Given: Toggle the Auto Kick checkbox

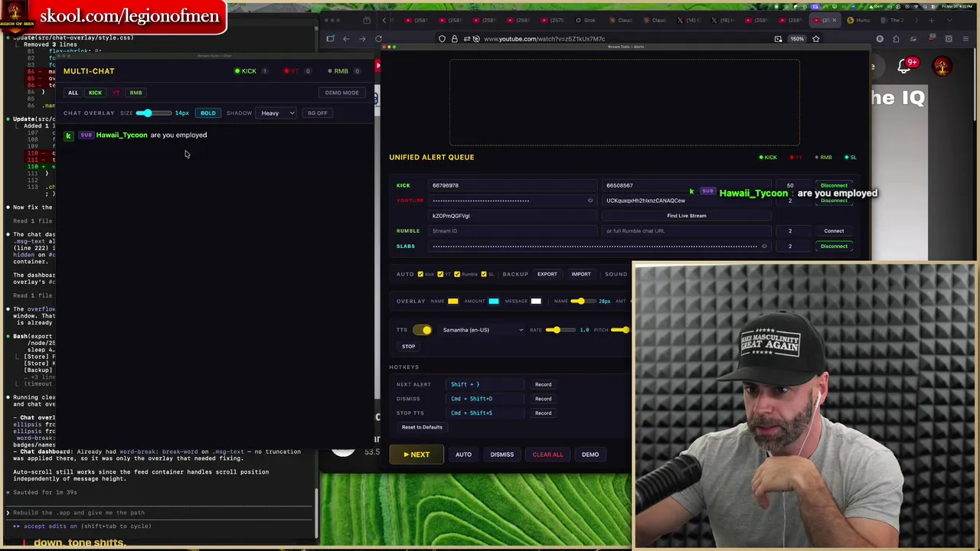Looking at the screenshot, I should pos(420,274).
